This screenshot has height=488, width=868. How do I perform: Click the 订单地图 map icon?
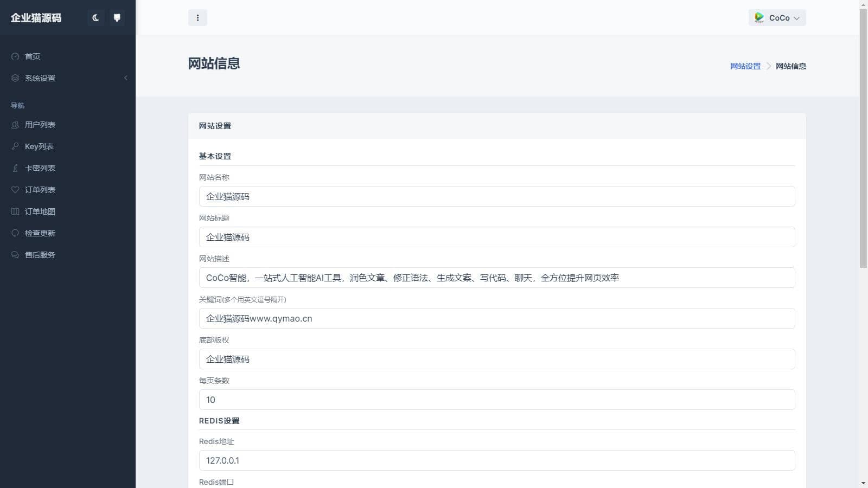15,211
